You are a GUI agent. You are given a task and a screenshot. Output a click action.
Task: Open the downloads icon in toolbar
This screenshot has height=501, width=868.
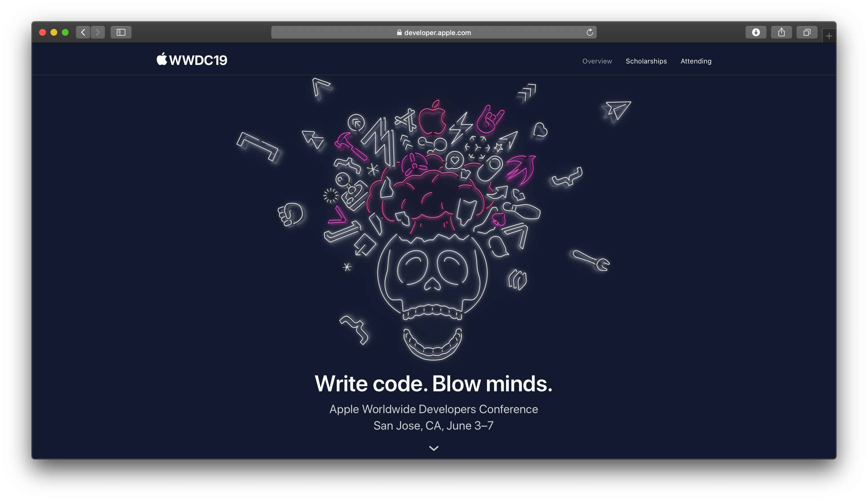tap(756, 32)
